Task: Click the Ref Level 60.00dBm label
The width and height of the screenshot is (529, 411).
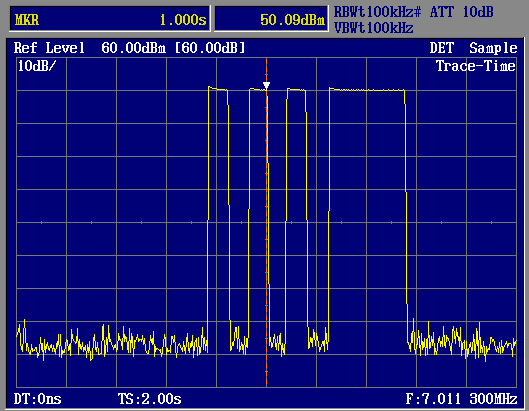Action: (x=90, y=48)
